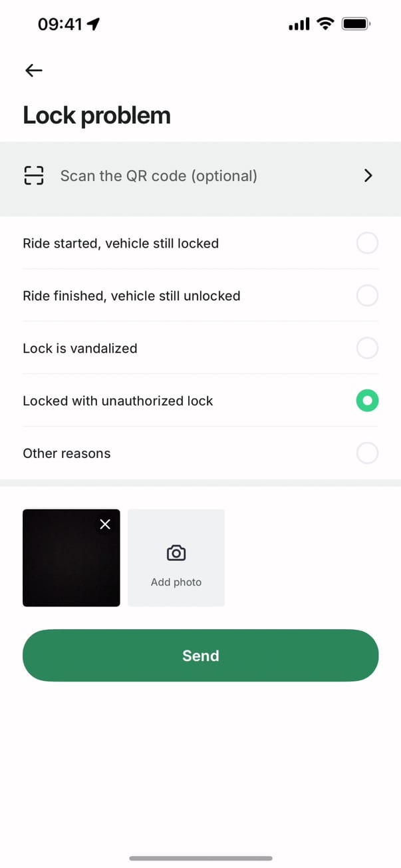Image resolution: width=401 pixels, height=868 pixels.
Task: Tap the "Add photo" label
Action: click(176, 582)
